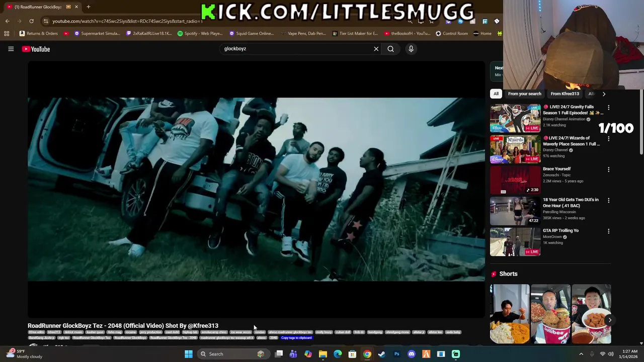The height and width of the screenshot is (362, 644).
Task: Open GTA RP Trolling Yo live thumbnail
Action: click(x=515, y=242)
